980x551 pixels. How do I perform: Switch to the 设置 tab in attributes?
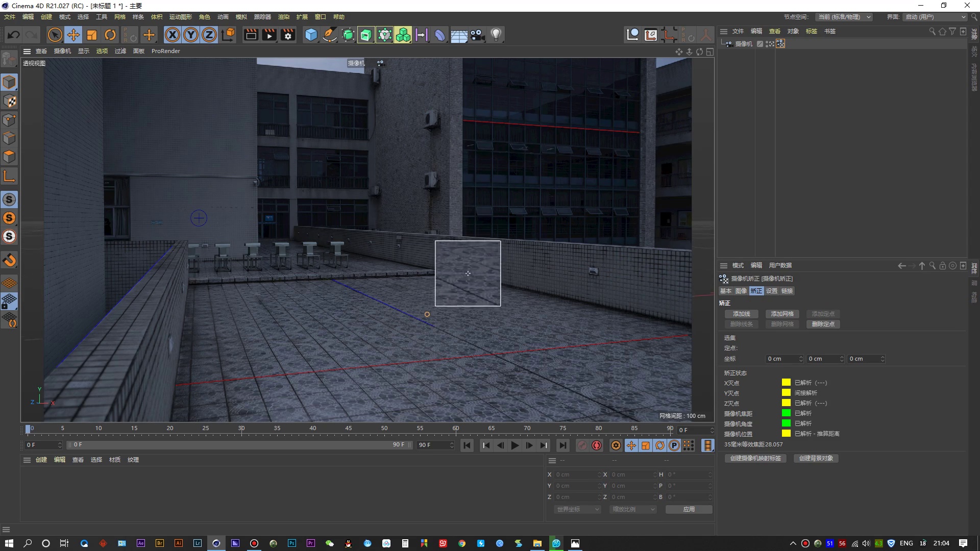(771, 291)
